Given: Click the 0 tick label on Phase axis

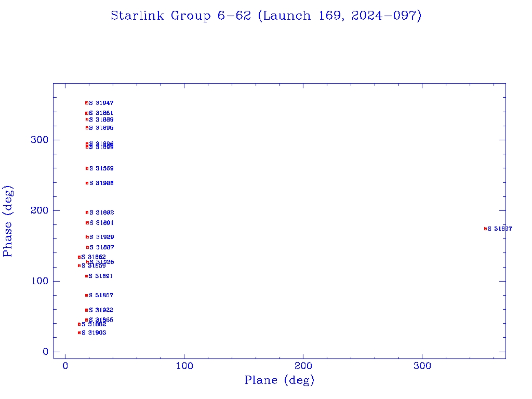Looking at the screenshot, I should coord(46,352).
